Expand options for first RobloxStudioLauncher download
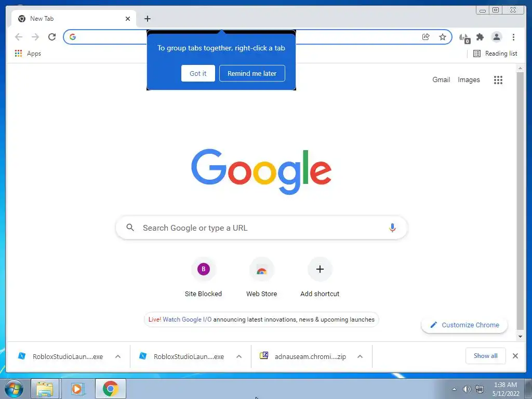This screenshot has height=399, width=532. tap(118, 356)
